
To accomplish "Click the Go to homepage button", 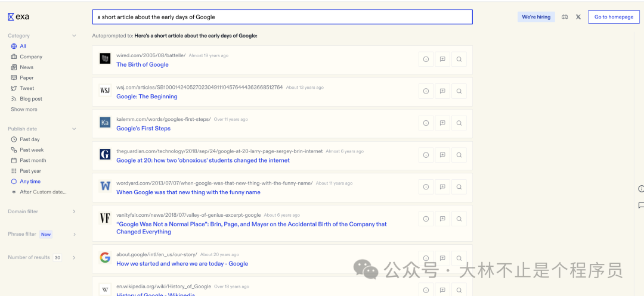I will 614,17.
